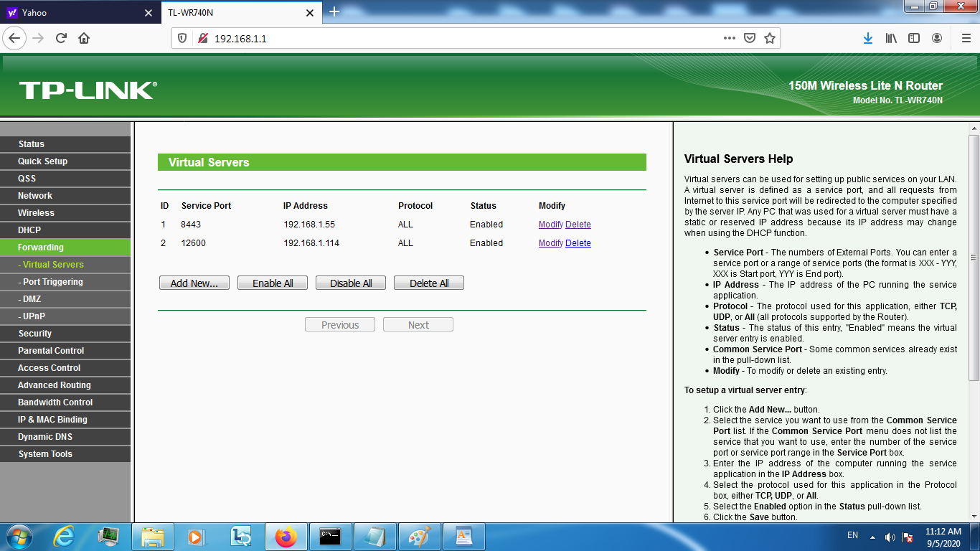The height and width of the screenshot is (551, 980).
Task: Modify the port 8443 entry
Action: [550, 225]
